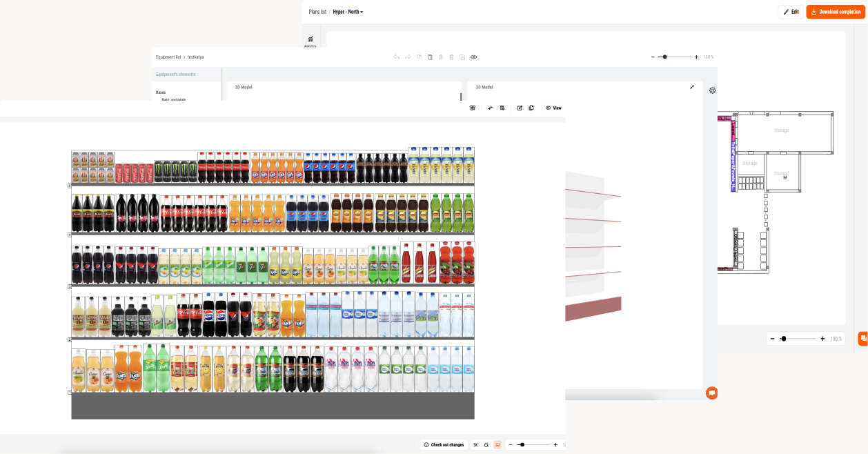Image resolution: width=868 pixels, height=454 pixels.
Task: Select the red base of 3D shelf model
Action: point(593,309)
